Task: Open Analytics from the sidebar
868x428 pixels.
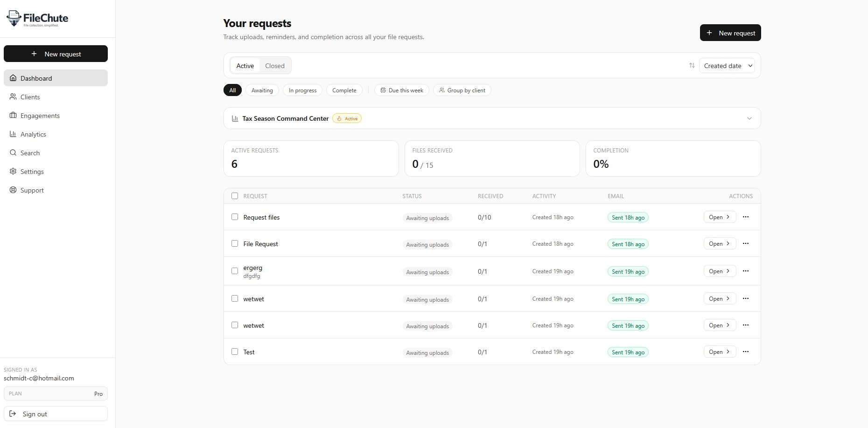Action: 33,134
